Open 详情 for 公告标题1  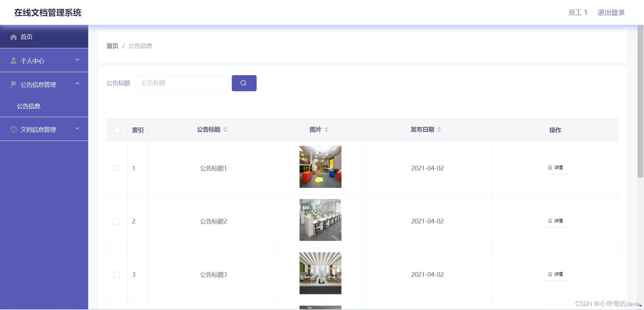555,167
